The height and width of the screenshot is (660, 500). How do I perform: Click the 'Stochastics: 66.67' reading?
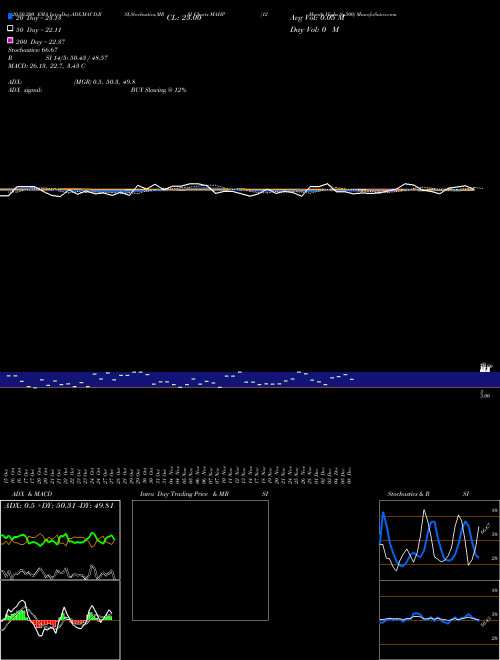coord(33,50)
